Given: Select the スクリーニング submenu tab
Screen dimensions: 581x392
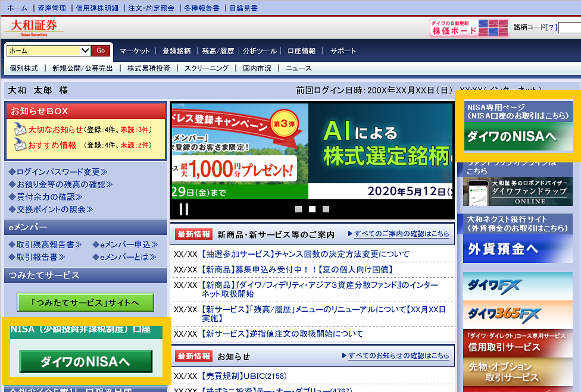Looking at the screenshot, I should [206, 68].
